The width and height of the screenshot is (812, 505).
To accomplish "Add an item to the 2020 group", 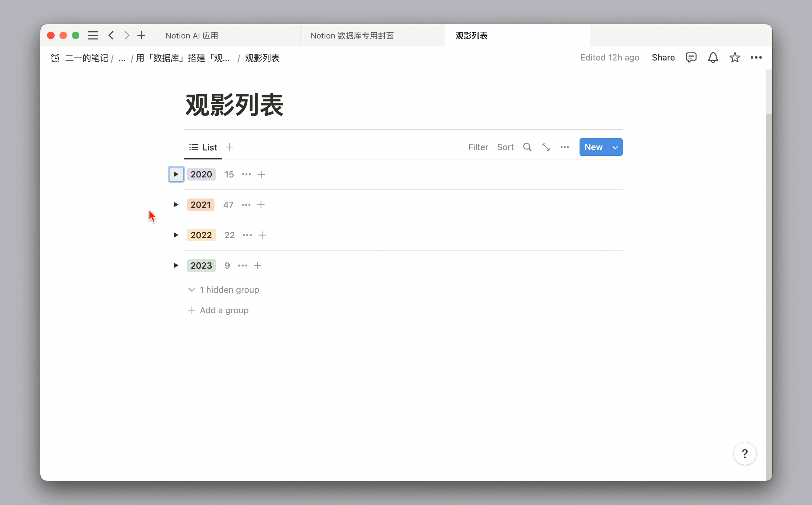I will point(261,174).
